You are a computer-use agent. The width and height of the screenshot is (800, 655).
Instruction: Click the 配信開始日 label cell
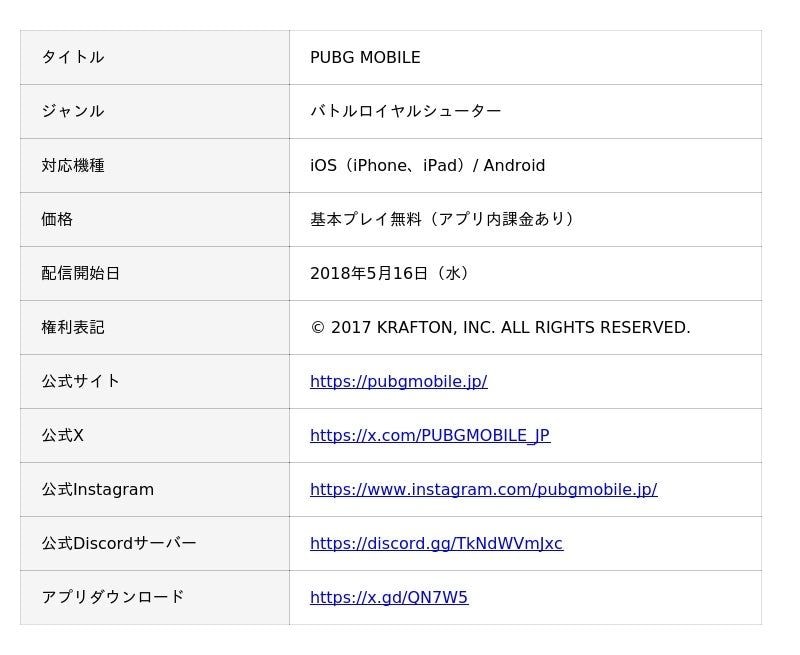tap(155, 274)
